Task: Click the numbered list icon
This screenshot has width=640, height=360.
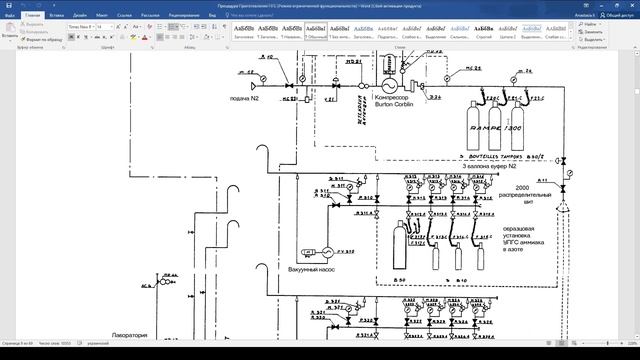Action: [x=172, y=27]
